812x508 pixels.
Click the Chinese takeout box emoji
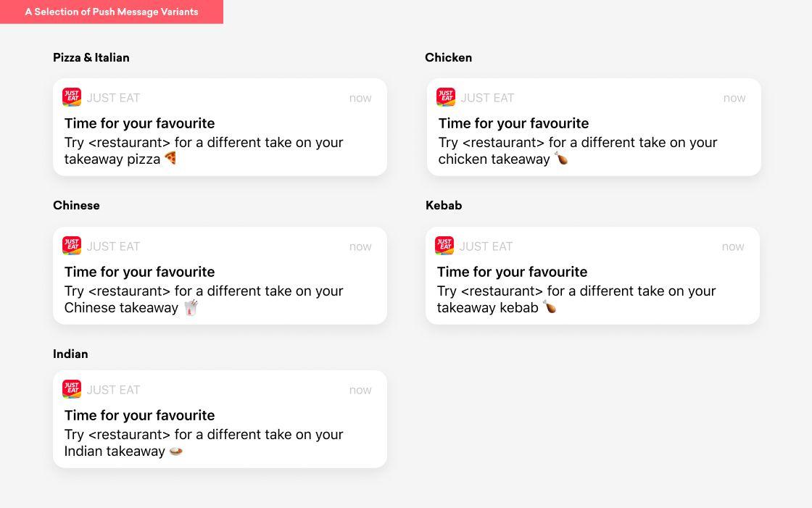click(190, 307)
